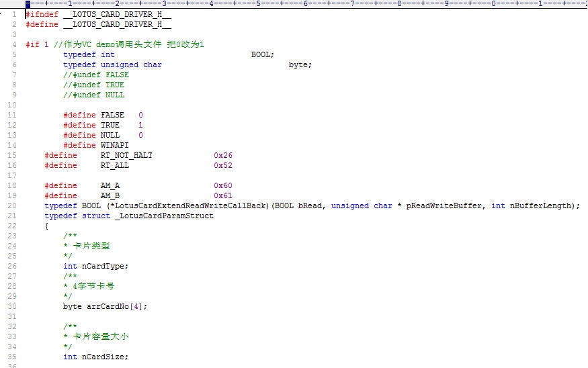The height and width of the screenshot is (368, 588).
Task: Click the RT_NOT_HALT macro name
Action: coord(126,155)
